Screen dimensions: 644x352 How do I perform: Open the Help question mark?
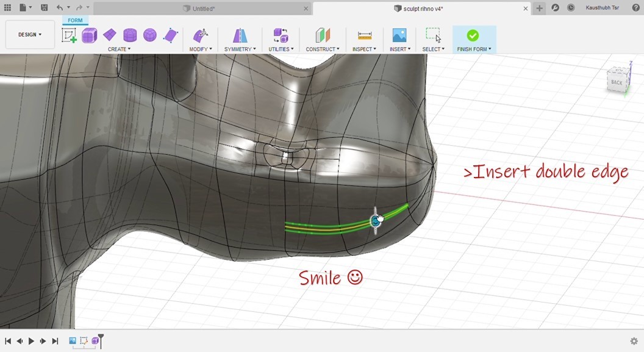point(636,8)
